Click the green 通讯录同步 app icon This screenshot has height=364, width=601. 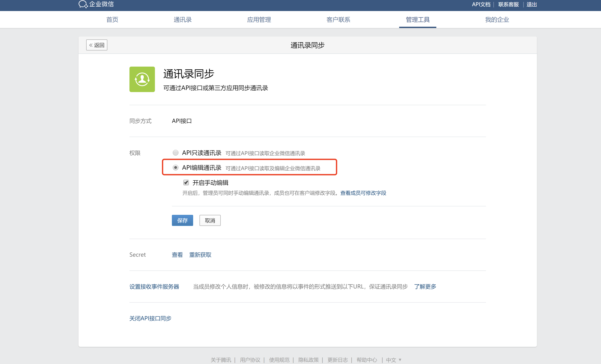coord(142,79)
